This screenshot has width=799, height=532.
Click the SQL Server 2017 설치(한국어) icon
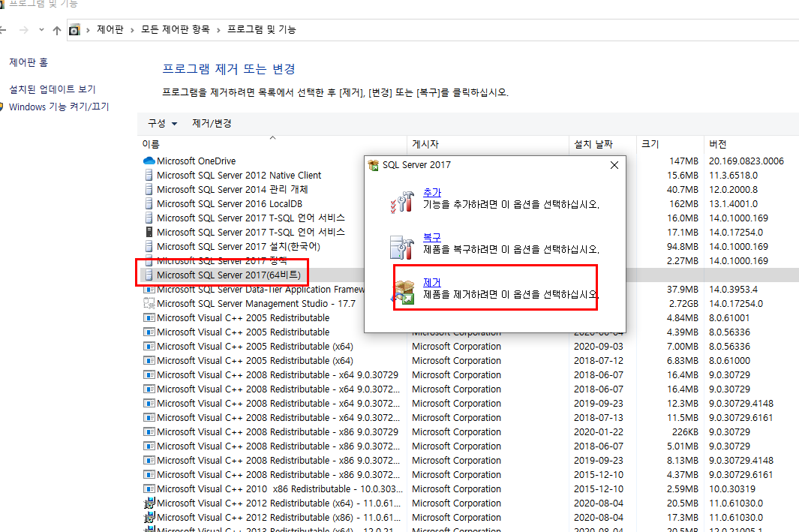[x=149, y=246]
